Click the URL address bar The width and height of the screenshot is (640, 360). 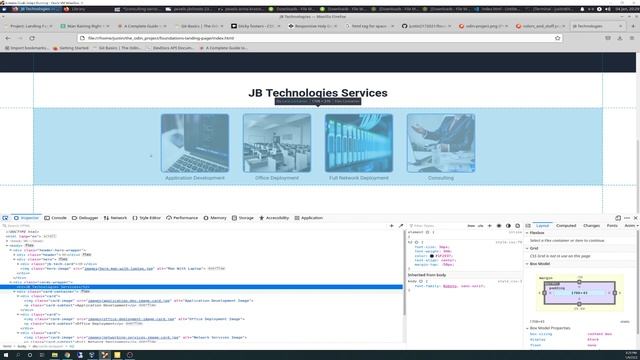320,38
